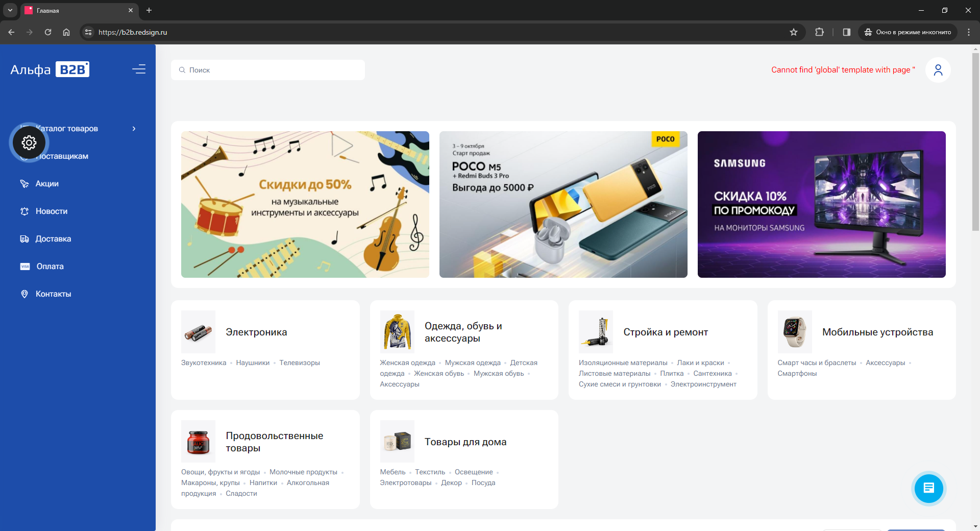Screen dimensions: 980x531
Task: Open Посуда subcategory link
Action: click(483, 483)
